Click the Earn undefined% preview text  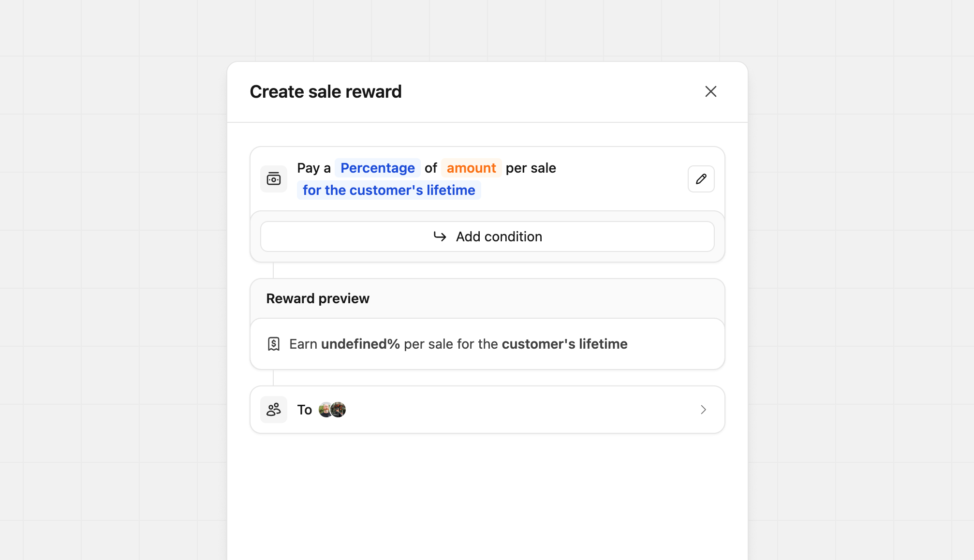pyautogui.click(x=458, y=343)
